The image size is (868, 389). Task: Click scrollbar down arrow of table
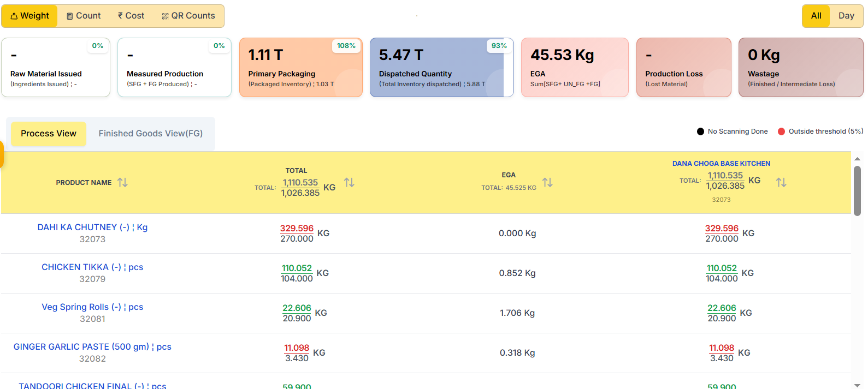pyautogui.click(x=857, y=385)
